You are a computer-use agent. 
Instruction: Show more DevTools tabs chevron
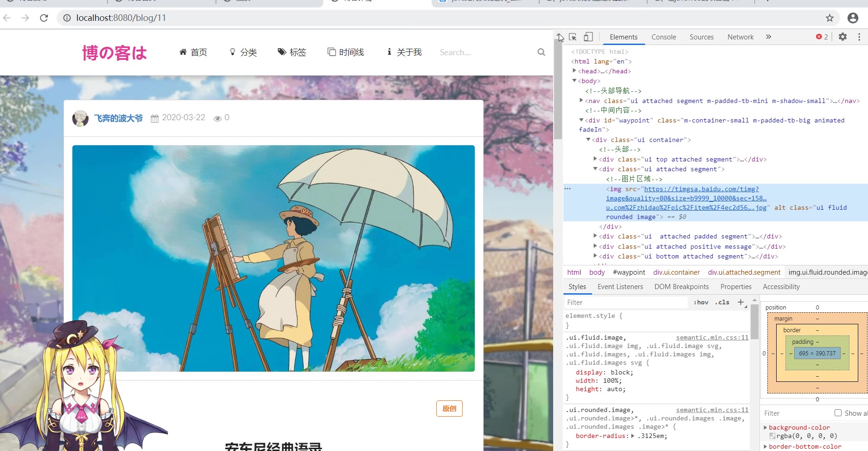[768, 37]
